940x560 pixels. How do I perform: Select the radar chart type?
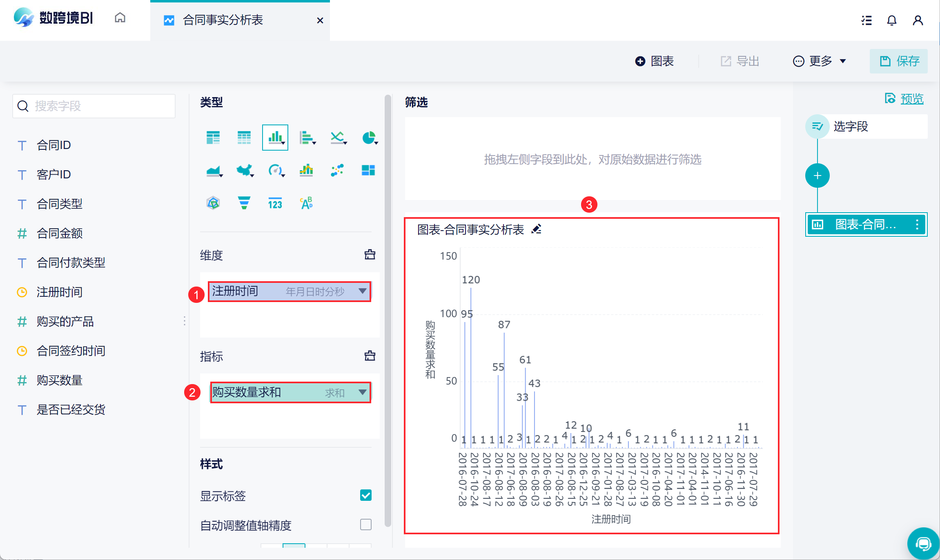(x=213, y=203)
